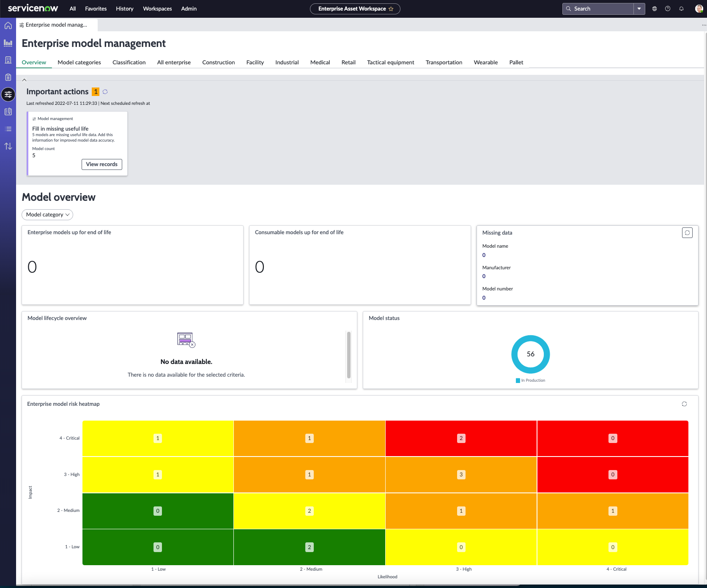Click the No data available illustration
The width and height of the screenshot is (707, 588).
186,340
